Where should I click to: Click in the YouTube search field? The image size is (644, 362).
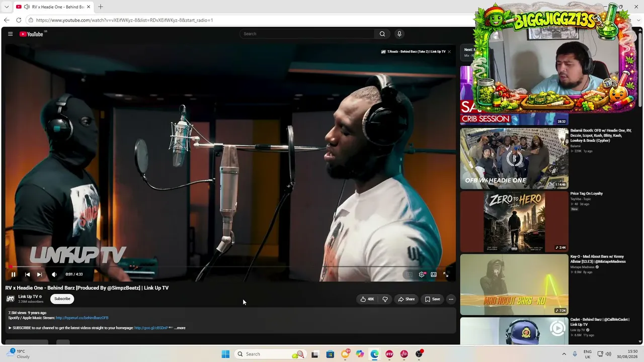coord(307,34)
